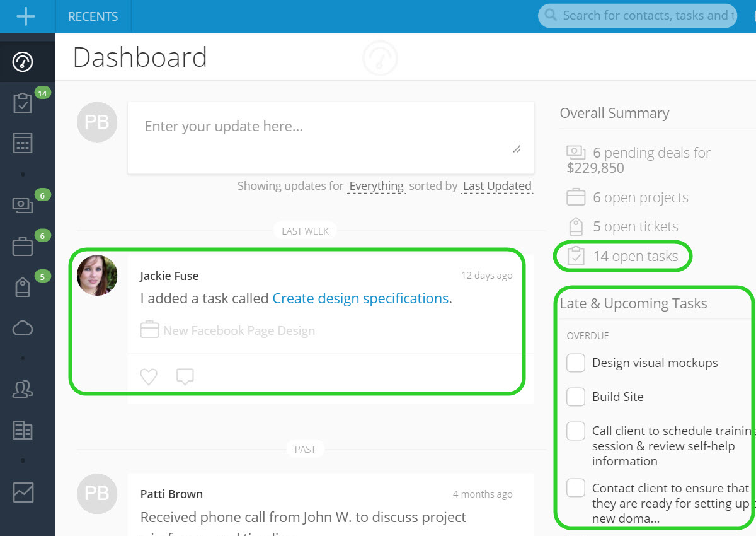Viewport: 756px width, 536px height.
Task: Open the Tasks icon with 14 badge
Action: click(x=23, y=103)
